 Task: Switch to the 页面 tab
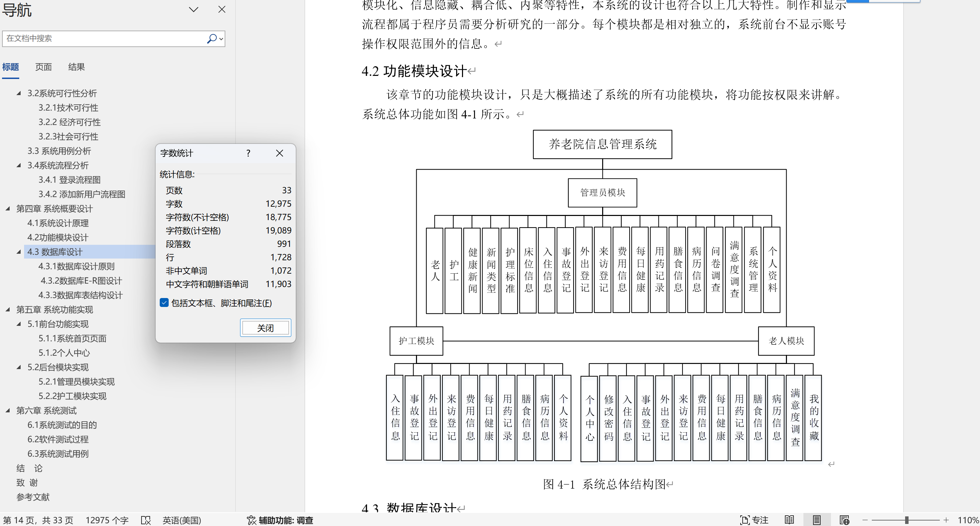[43, 67]
